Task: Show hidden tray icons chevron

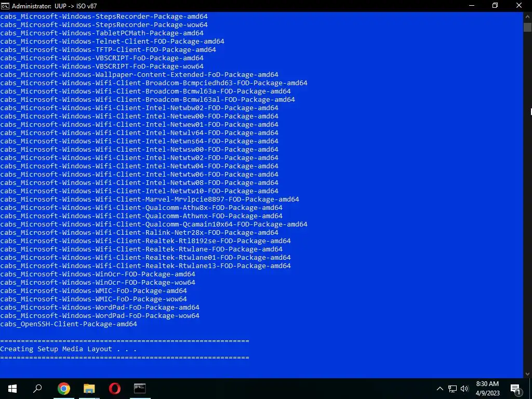Action: (x=440, y=389)
